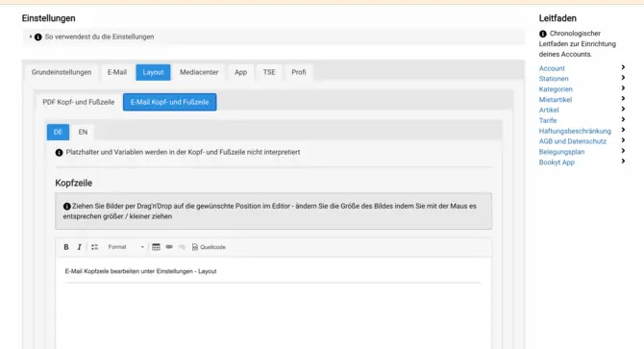Click the chevron next to Haftungsbeschränkung
The width and height of the screenshot is (644, 349).
(623, 130)
